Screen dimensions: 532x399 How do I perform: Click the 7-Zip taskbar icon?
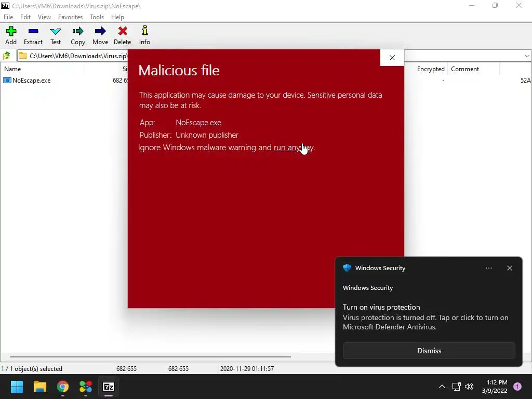tap(109, 387)
